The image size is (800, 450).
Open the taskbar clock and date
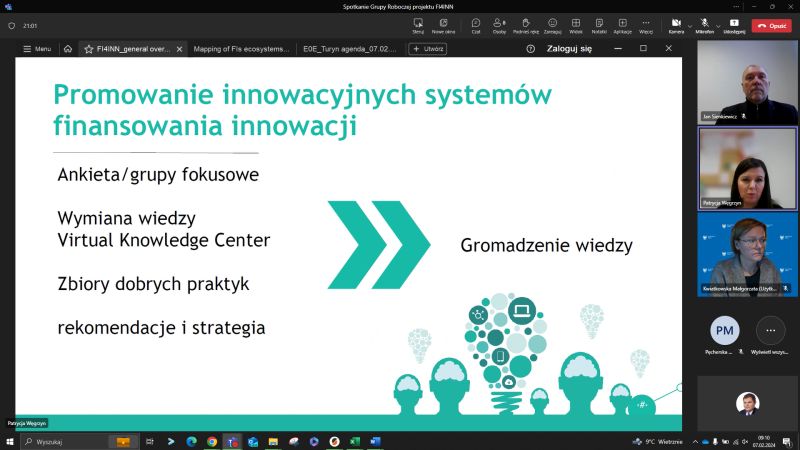point(764,442)
